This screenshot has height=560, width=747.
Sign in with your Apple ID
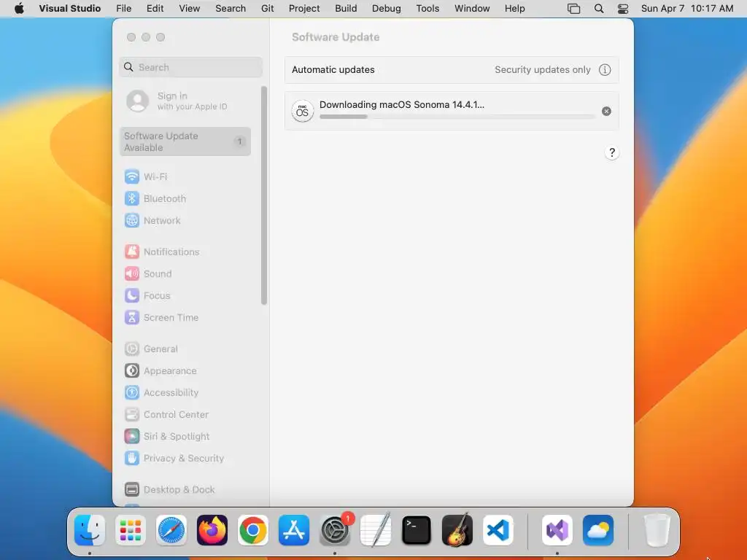click(177, 101)
